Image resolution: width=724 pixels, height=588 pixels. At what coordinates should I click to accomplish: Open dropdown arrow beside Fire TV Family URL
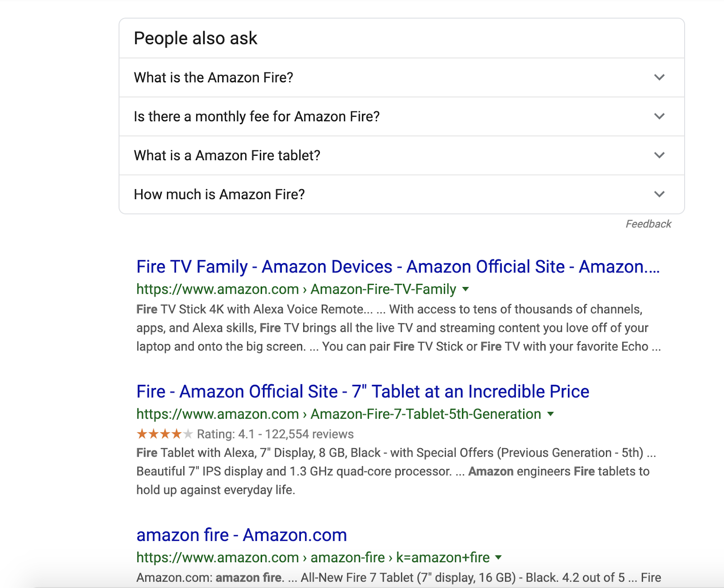465,289
